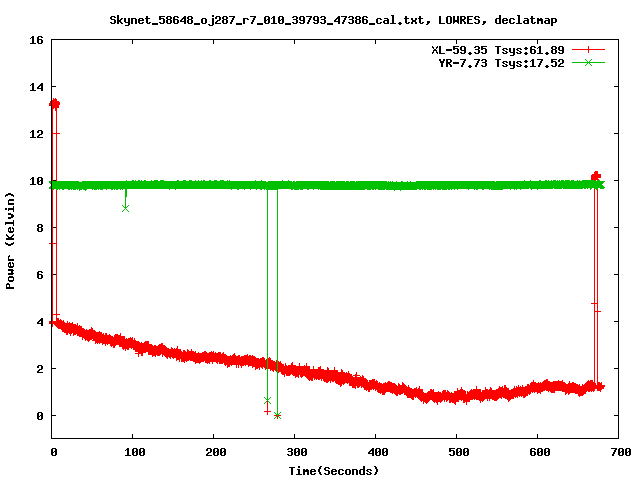Click y-axis tick label 14
This screenshot has height=480, width=640.
pos(36,87)
